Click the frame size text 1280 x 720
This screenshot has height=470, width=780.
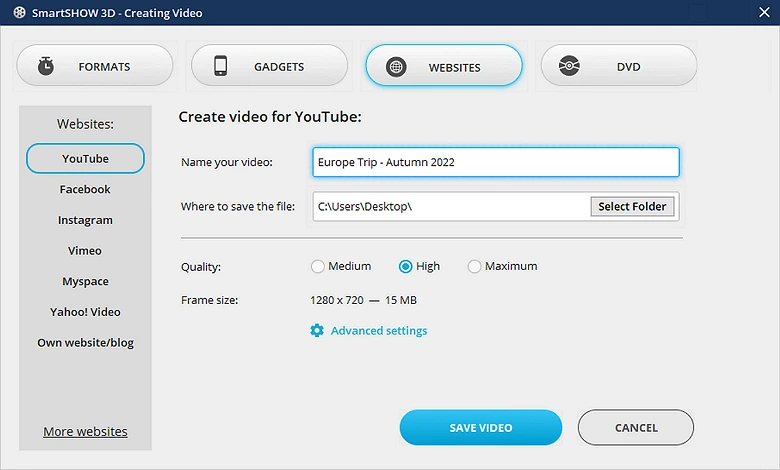[x=337, y=300]
